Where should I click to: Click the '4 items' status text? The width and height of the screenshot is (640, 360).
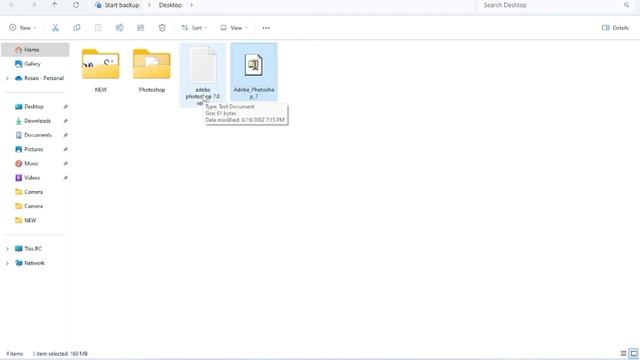click(15, 354)
